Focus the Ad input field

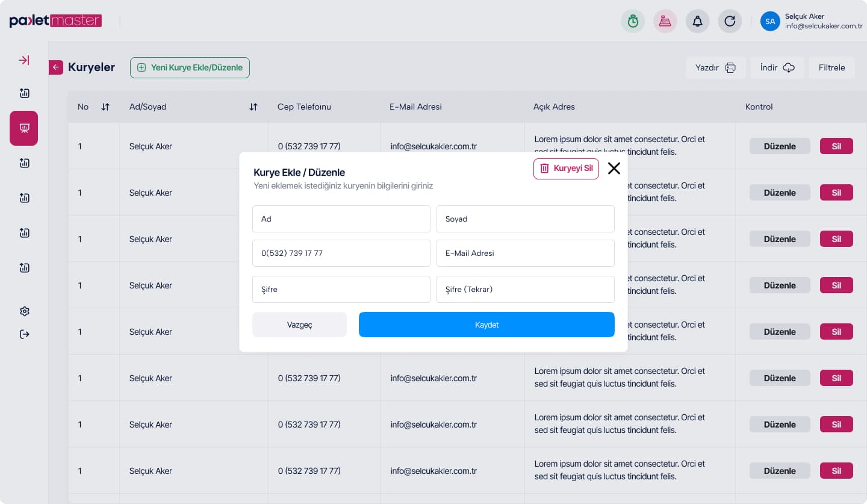pyautogui.click(x=341, y=219)
